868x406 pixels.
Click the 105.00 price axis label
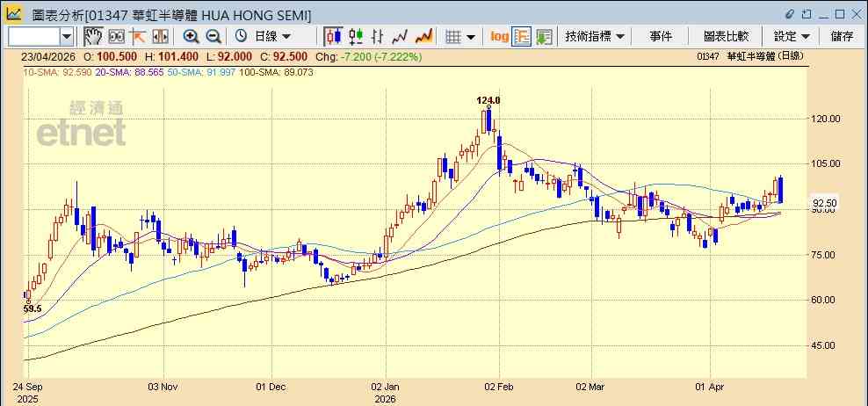pyautogui.click(x=825, y=164)
